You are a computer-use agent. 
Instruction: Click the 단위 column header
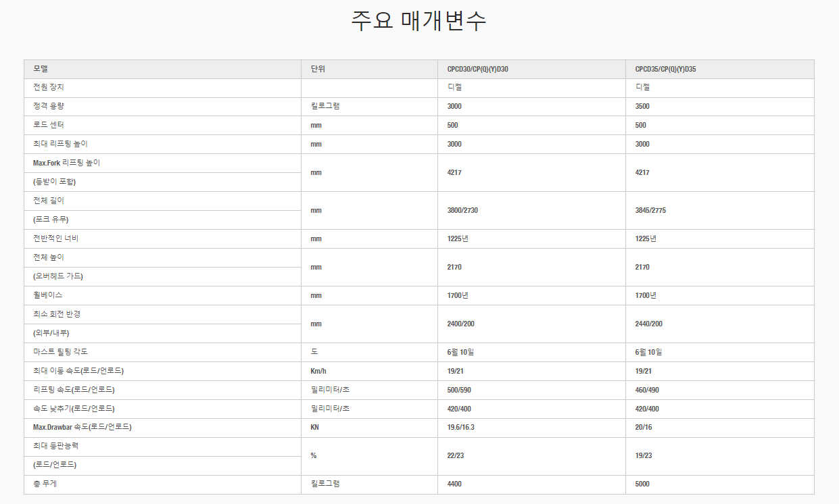(318, 69)
